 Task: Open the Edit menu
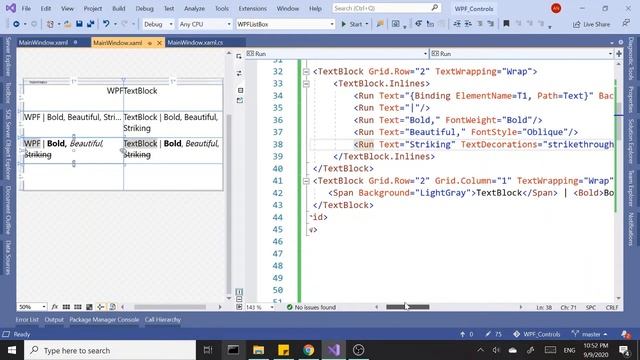46,9
